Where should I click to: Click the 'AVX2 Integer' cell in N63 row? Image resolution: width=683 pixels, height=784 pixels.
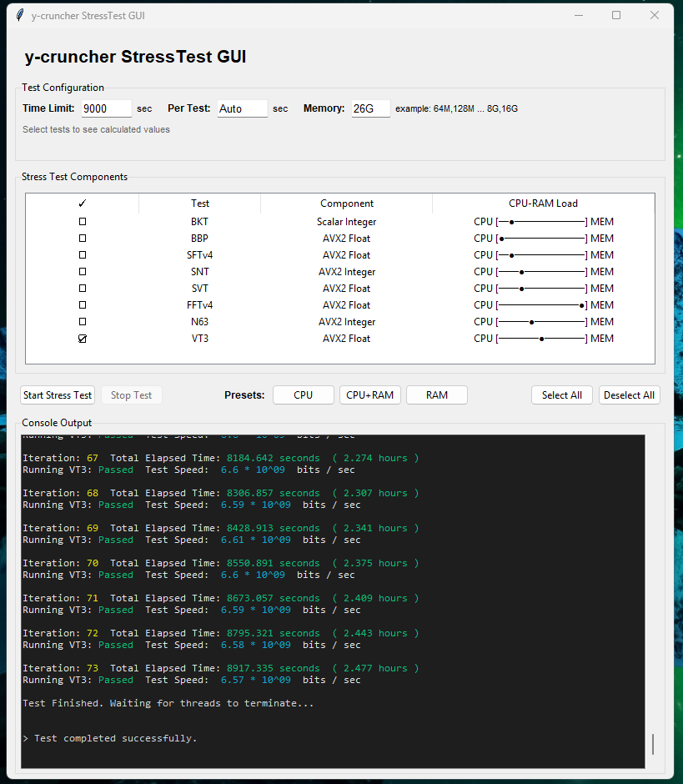(x=346, y=321)
